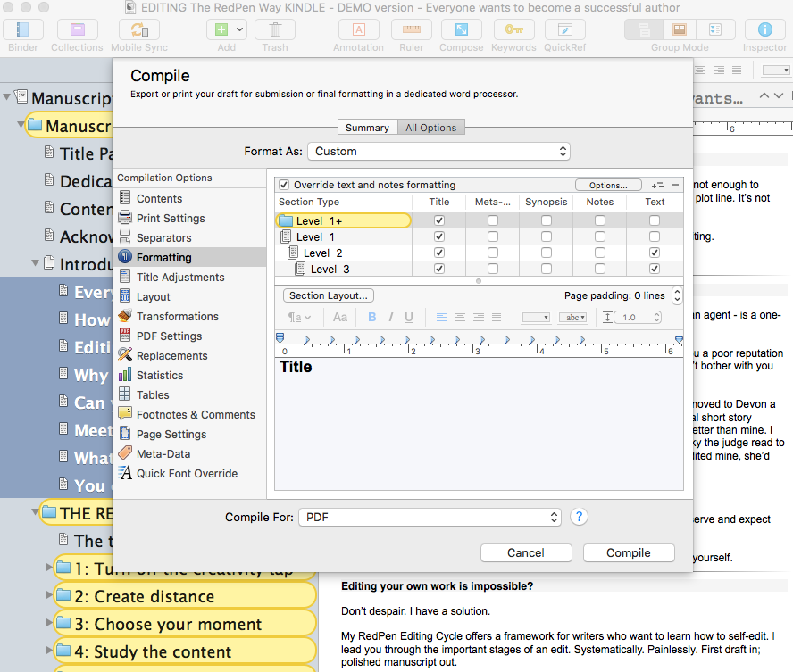This screenshot has height=672, width=793.
Task: Open the Inspector panel
Action: click(764, 29)
